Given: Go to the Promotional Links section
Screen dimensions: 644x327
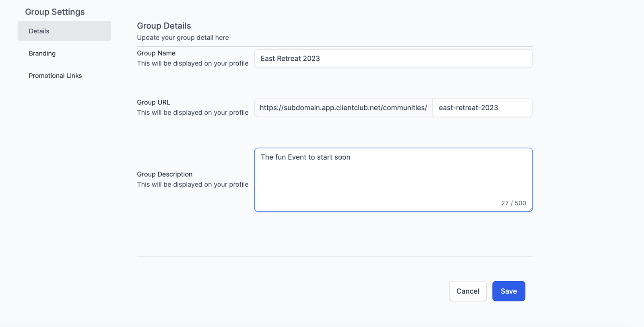Looking at the screenshot, I should coord(55,76).
